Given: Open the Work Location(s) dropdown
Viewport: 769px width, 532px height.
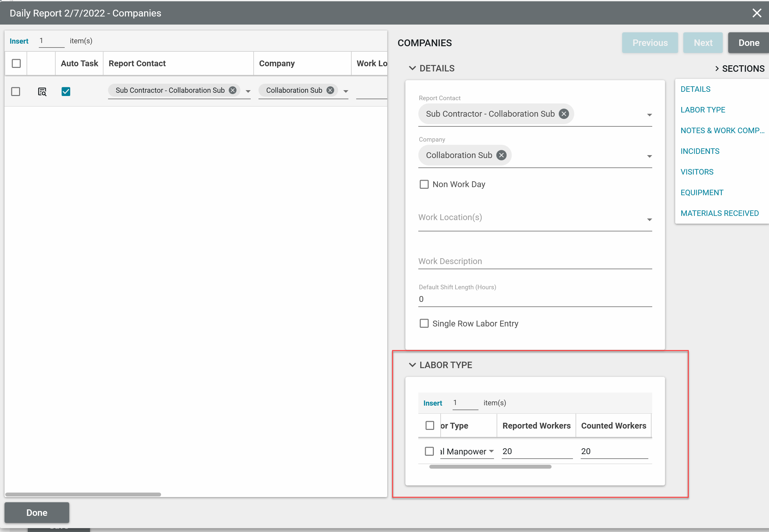Looking at the screenshot, I should point(649,220).
